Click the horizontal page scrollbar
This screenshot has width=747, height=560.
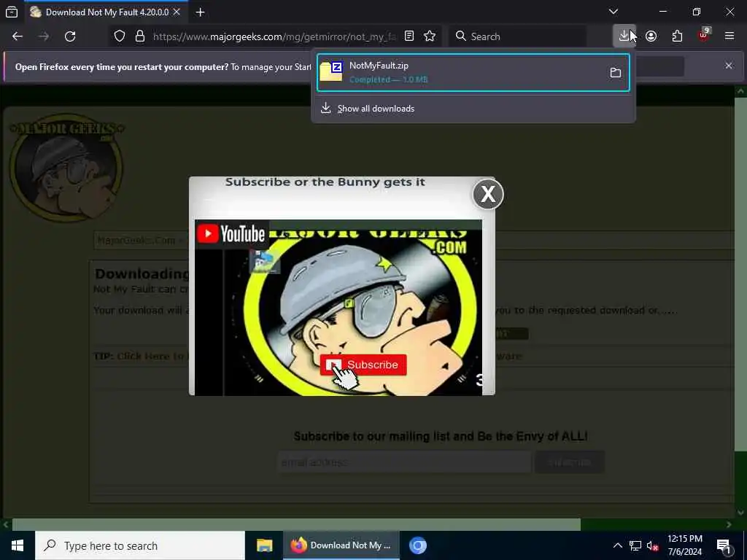click(x=296, y=524)
